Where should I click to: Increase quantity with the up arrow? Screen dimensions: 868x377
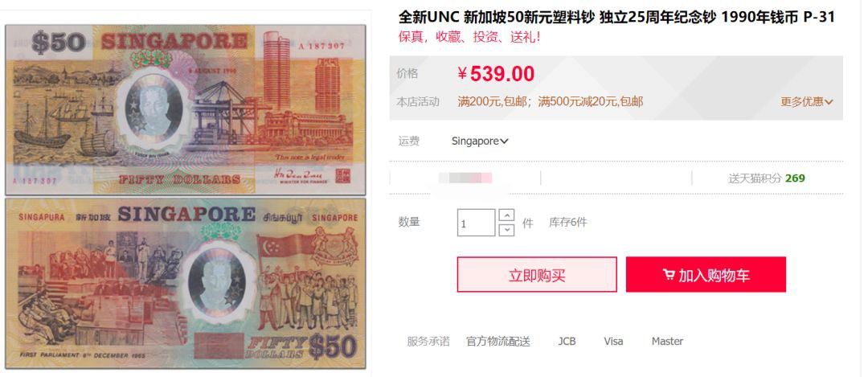506,215
